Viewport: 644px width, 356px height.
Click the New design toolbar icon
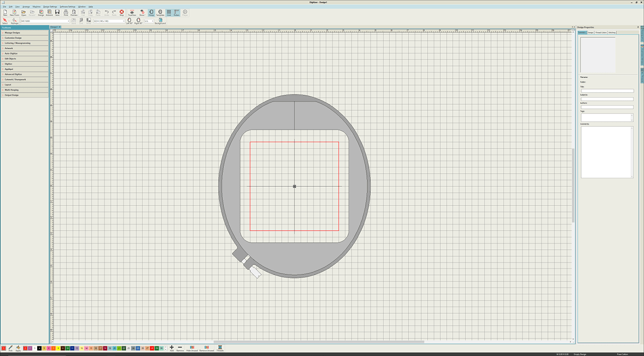click(5, 13)
